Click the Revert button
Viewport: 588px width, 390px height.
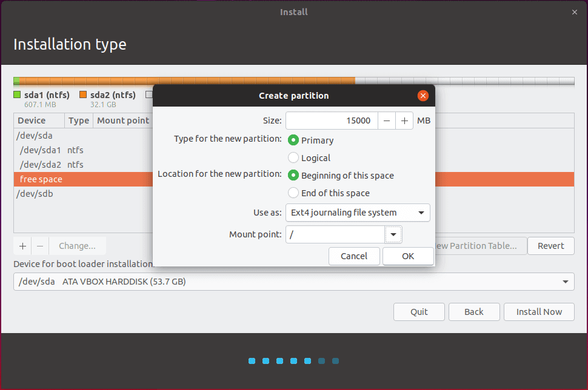550,246
